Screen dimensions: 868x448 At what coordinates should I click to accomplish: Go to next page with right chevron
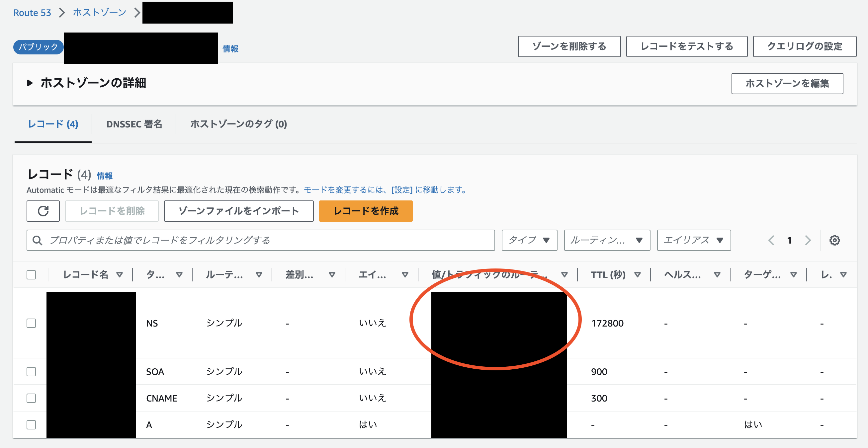pyautogui.click(x=808, y=240)
